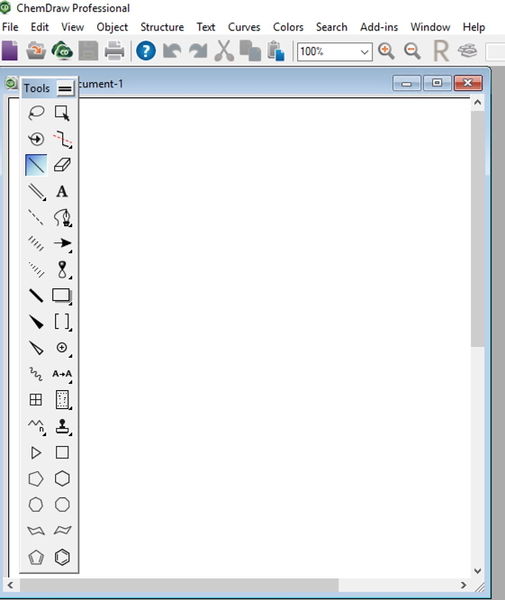Select the Acyclic Chain tool
Image resolution: width=505 pixels, height=600 pixels.
point(36,426)
